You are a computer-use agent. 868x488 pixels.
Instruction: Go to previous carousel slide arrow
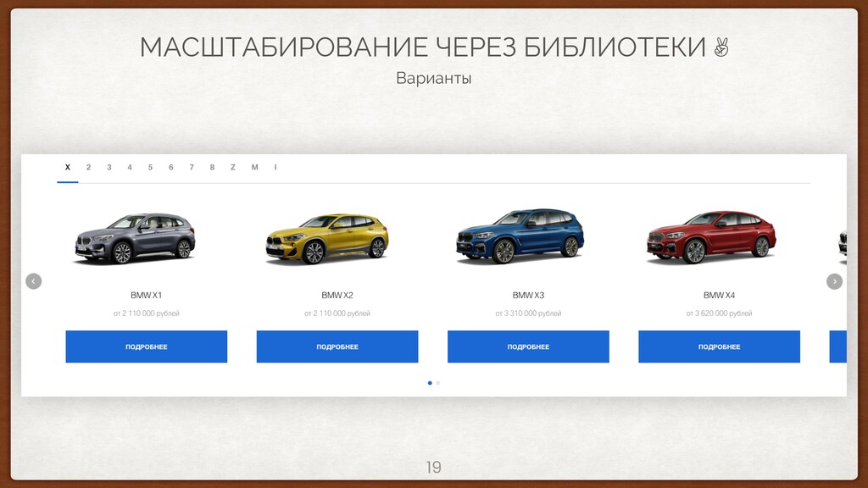click(34, 281)
